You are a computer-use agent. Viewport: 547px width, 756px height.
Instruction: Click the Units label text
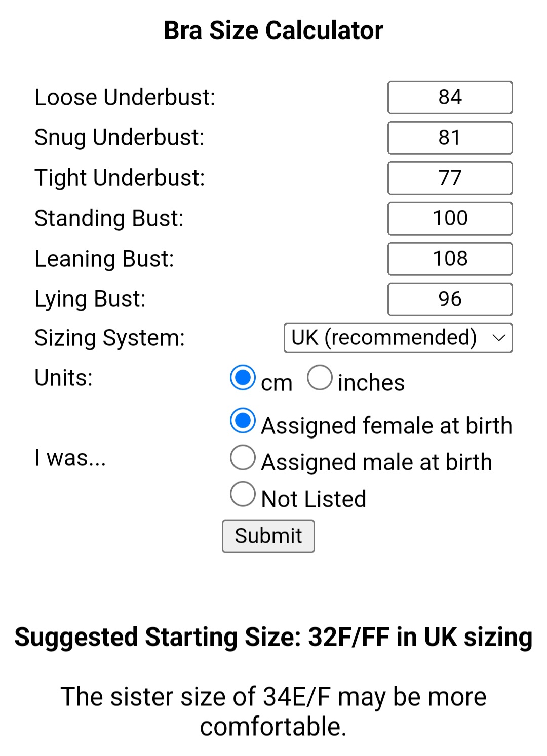click(64, 378)
